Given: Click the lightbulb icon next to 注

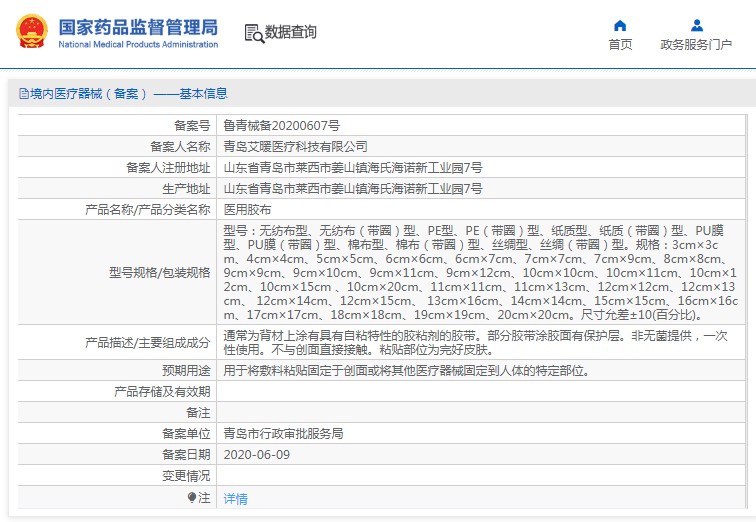Looking at the screenshot, I should (x=192, y=497).
